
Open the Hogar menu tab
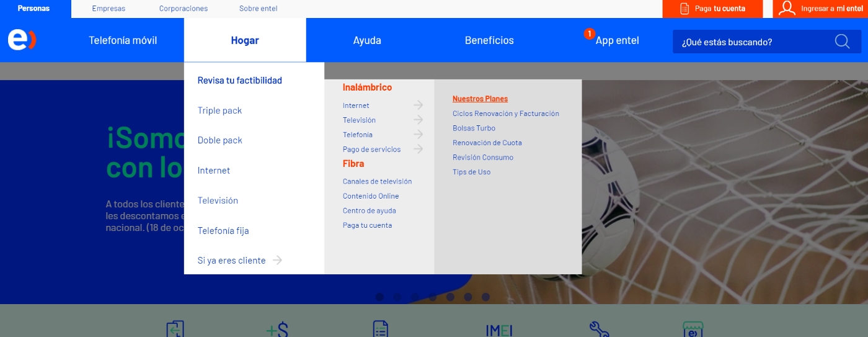click(245, 40)
